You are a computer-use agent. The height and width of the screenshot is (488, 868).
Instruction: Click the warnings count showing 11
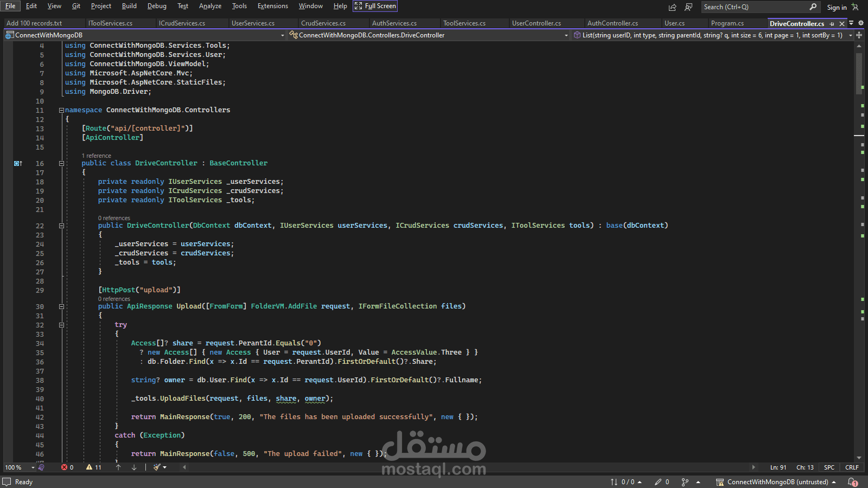[x=93, y=467]
